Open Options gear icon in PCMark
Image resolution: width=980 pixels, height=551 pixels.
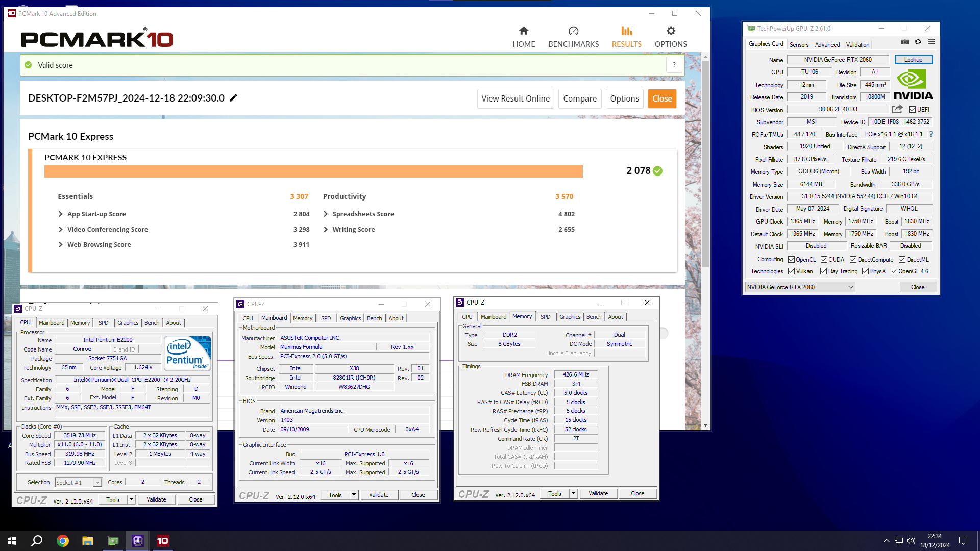pos(671,31)
